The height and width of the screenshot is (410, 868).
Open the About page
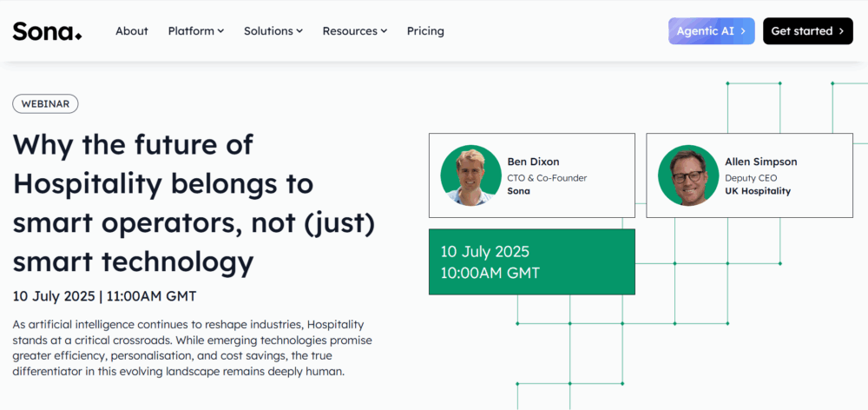pyautogui.click(x=132, y=31)
